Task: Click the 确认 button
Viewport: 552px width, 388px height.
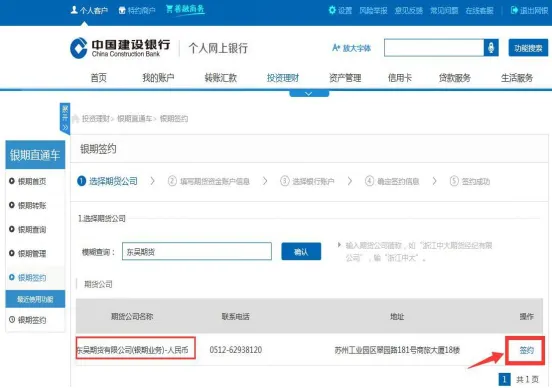Action: (301, 251)
